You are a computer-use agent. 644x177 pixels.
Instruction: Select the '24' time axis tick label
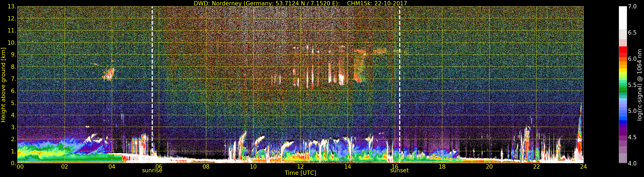[583, 166]
